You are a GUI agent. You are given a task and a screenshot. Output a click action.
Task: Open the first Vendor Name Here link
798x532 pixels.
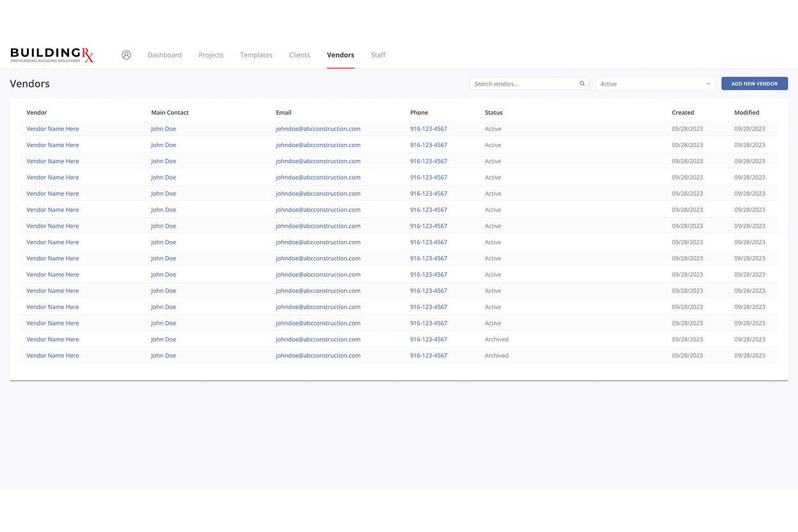[52, 129]
